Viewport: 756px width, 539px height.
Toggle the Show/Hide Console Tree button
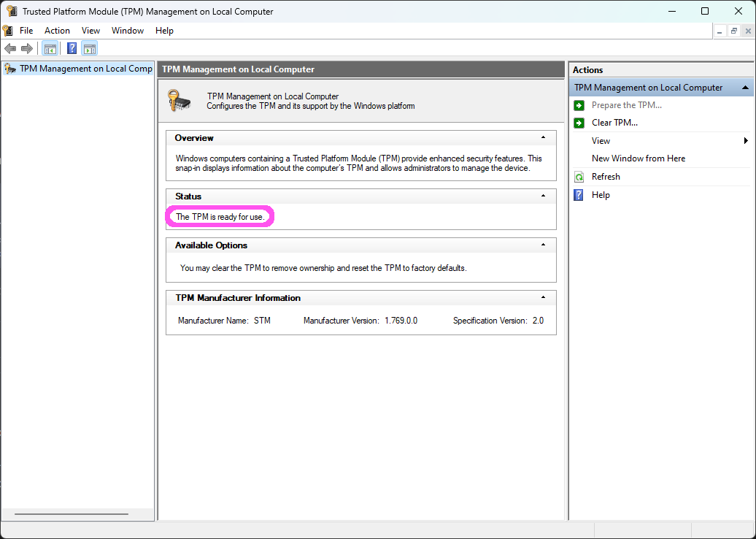point(50,49)
